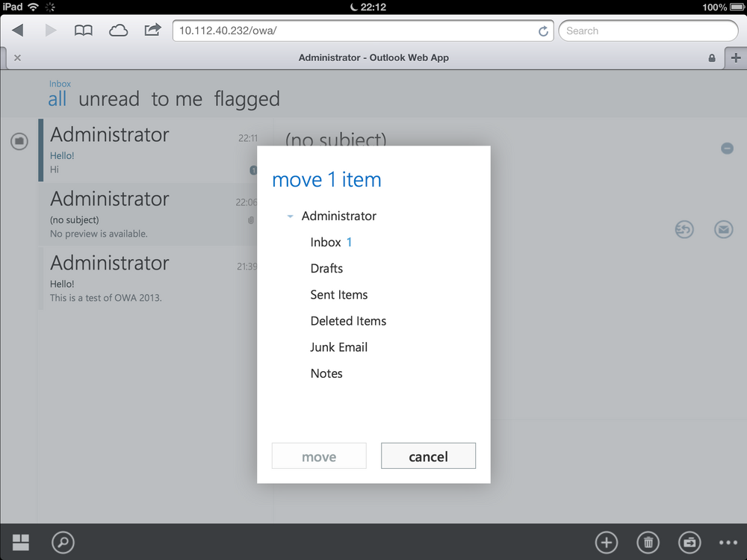
Task: Select the Administrator root folder
Action: click(x=338, y=217)
